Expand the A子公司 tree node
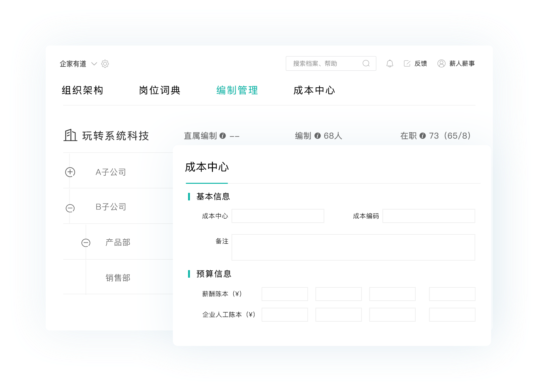Viewport: 539px width, 392px height. [70, 172]
